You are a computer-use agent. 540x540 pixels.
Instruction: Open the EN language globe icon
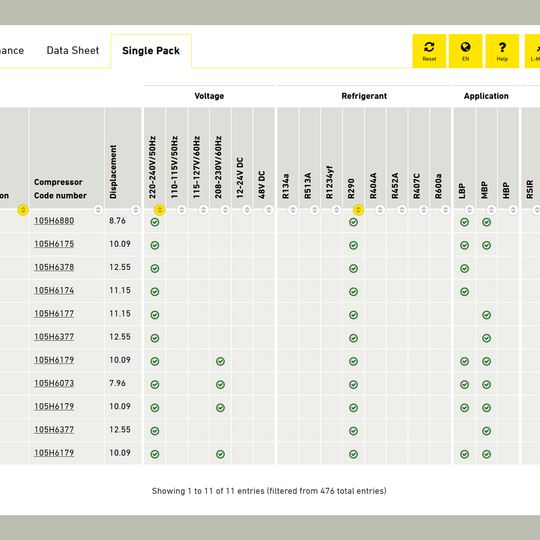coord(466,51)
